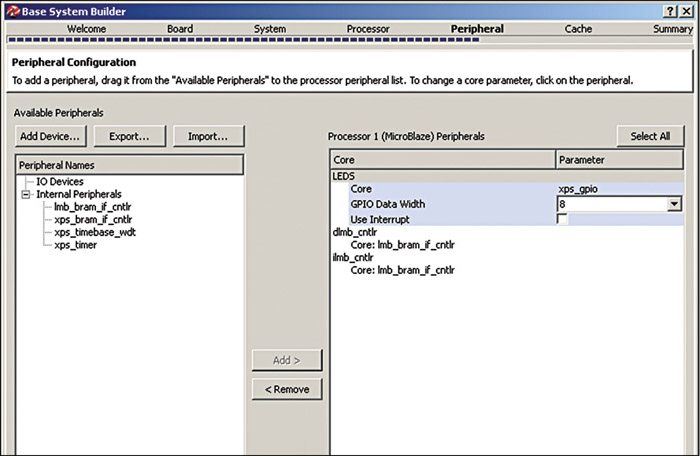The height and width of the screenshot is (456, 700).
Task: Switch to the Processor tab
Action: pyautogui.click(x=368, y=29)
